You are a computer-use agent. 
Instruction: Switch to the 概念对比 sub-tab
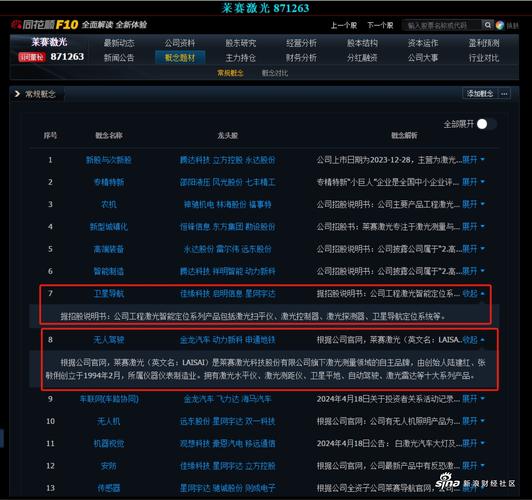tap(275, 73)
